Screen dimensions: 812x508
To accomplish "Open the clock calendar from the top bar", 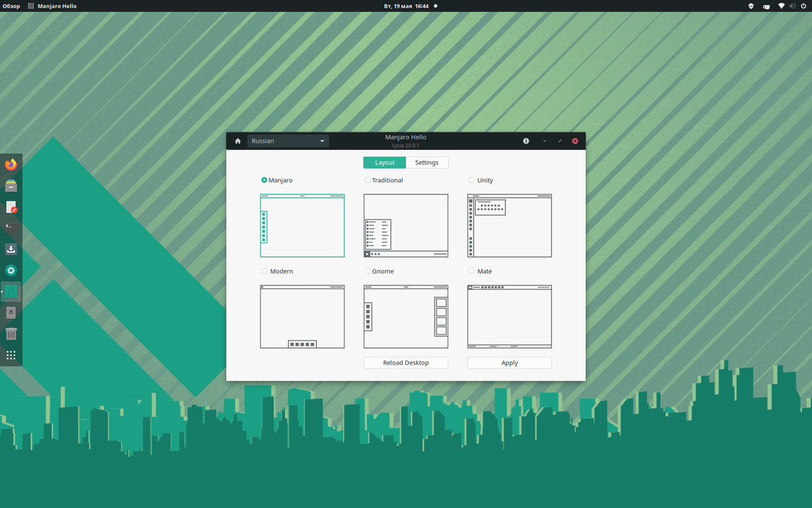I will pos(406,5).
